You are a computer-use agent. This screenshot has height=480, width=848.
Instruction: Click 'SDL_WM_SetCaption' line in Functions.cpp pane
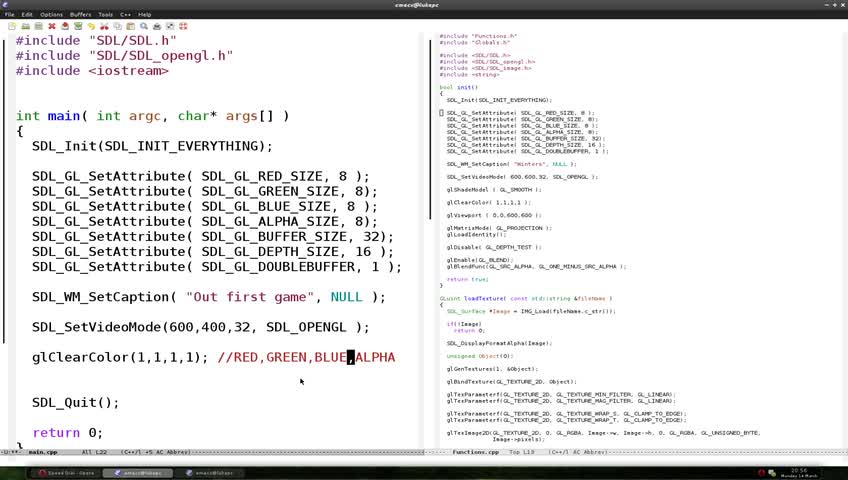coord(512,164)
